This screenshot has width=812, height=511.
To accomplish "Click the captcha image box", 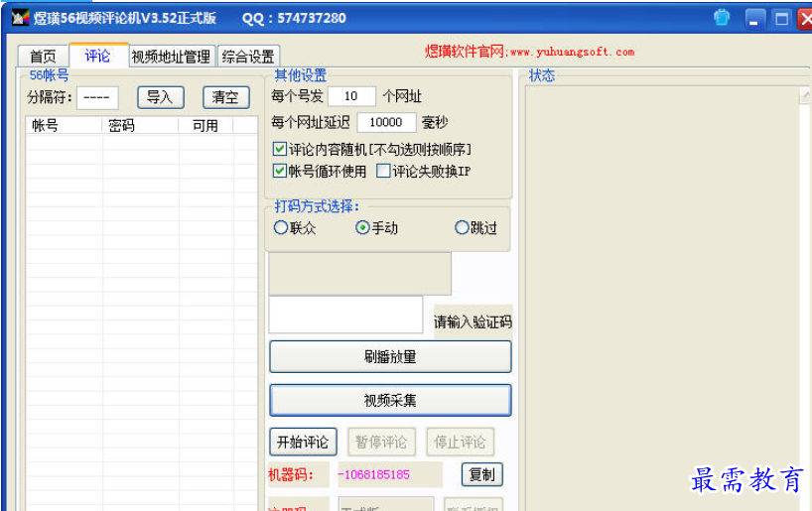I will [x=360, y=274].
